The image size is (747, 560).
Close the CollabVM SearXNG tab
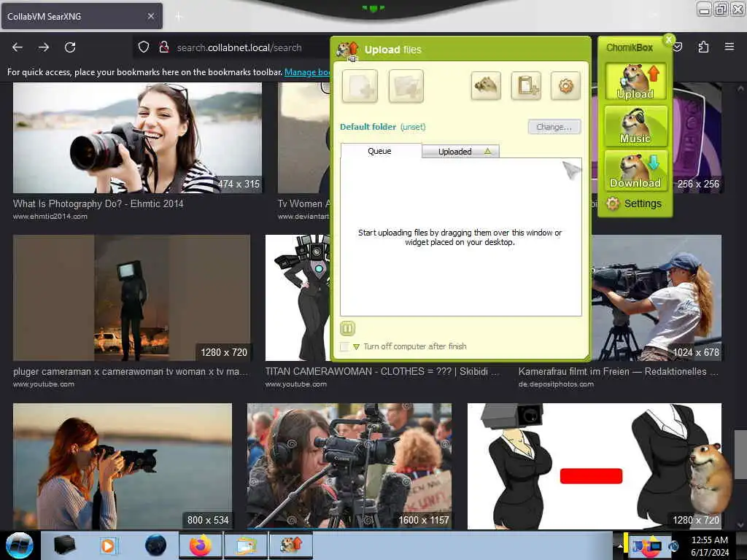coord(150,16)
